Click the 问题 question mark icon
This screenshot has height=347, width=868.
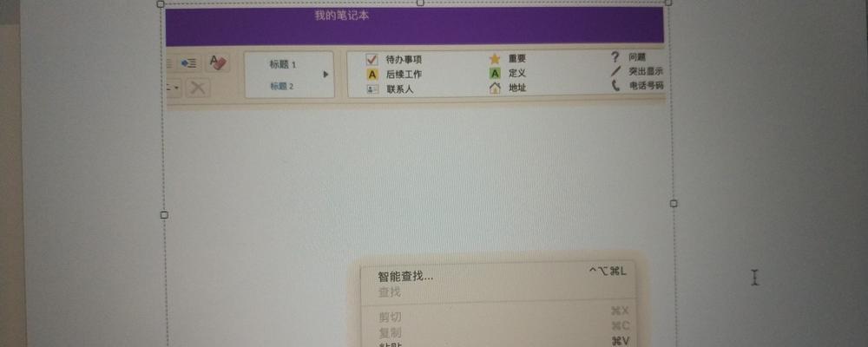[615, 56]
